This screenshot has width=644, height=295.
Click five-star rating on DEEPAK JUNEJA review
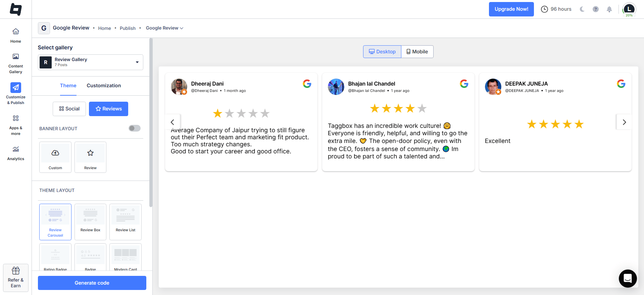[x=555, y=124]
